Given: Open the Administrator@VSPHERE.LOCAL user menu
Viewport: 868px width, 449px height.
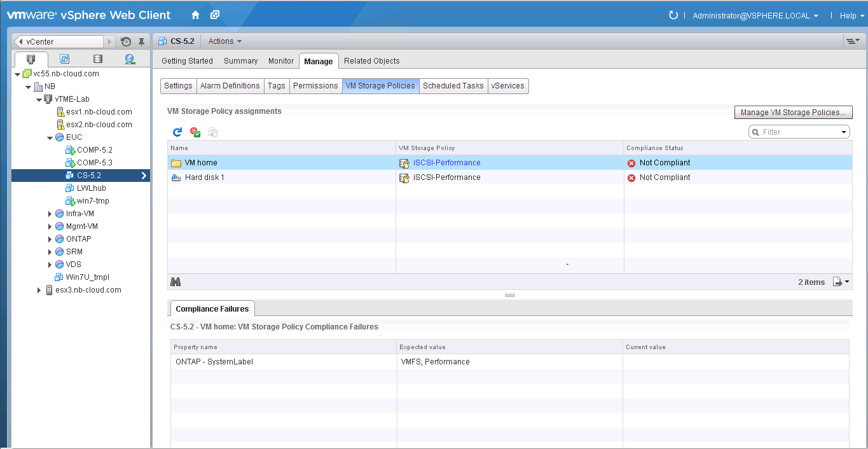Looking at the screenshot, I should coord(755,15).
